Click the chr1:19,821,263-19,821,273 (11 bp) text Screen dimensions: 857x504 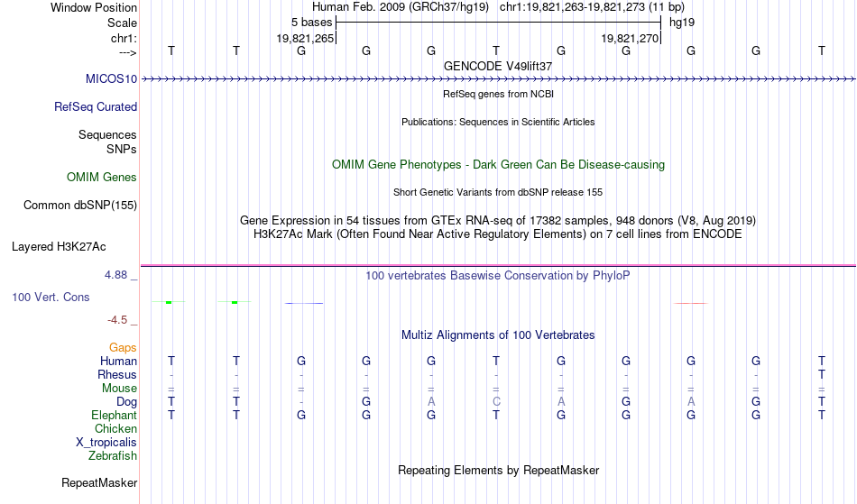[x=592, y=7]
